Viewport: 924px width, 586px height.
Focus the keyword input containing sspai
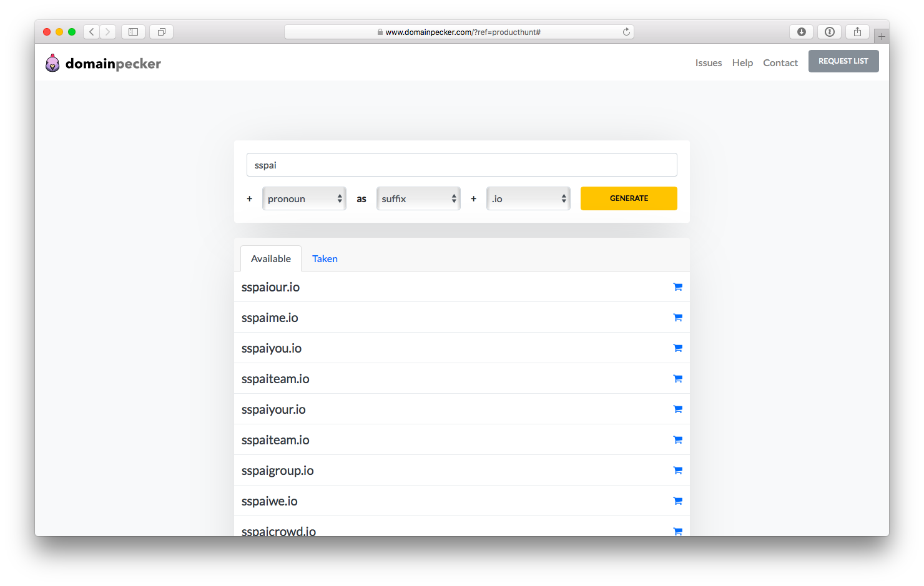coord(462,165)
